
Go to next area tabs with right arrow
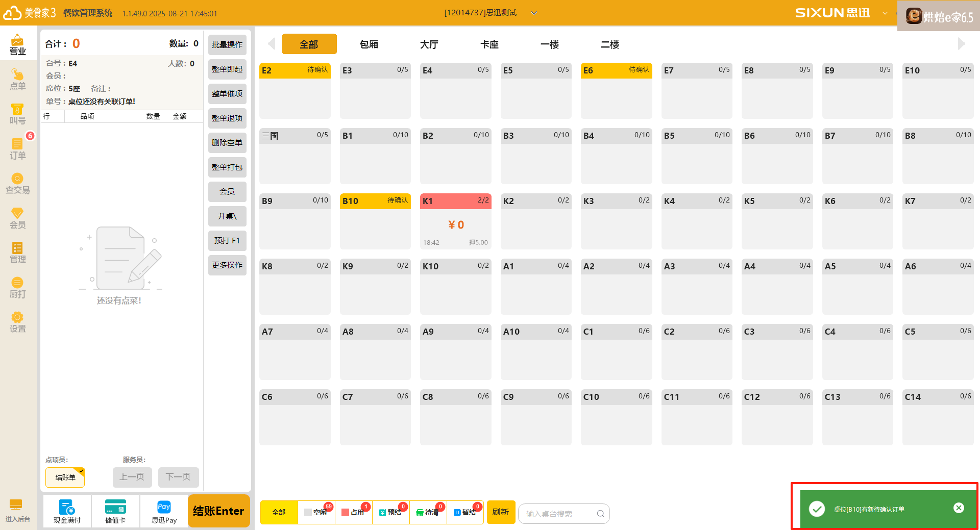[x=961, y=44]
